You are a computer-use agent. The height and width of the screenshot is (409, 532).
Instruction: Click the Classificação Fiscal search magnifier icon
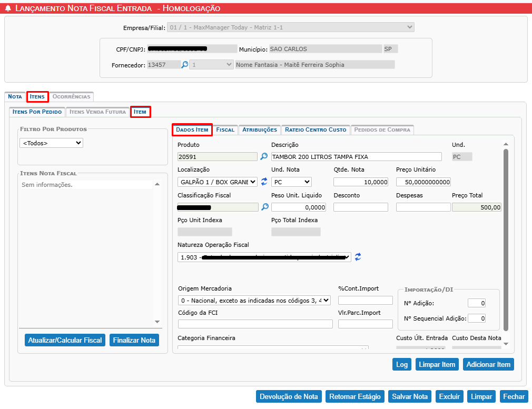tap(264, 207)
